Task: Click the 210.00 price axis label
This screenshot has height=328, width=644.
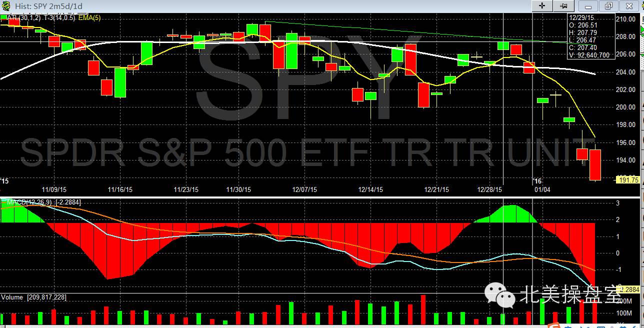Action: (x=626, y=19)
